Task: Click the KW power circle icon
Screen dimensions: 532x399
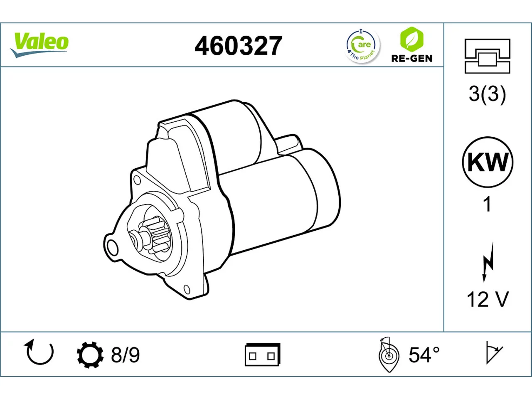Action: click(488, 162)
